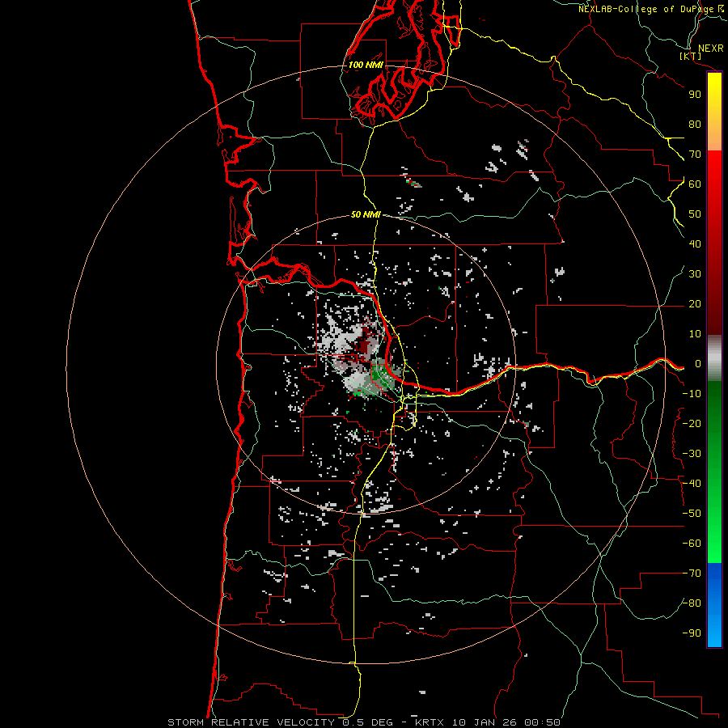
Task: Click the 80 knots scale label
Action: 695,124
